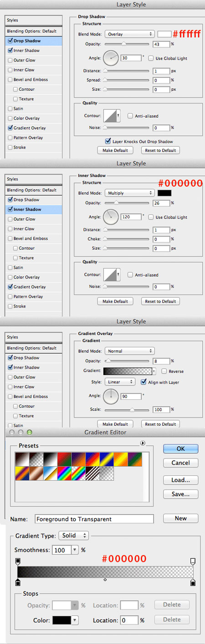Click Make Default in the Drop Shadow dialog
Viewport: 205px width, 644px height.
[115, 150]
